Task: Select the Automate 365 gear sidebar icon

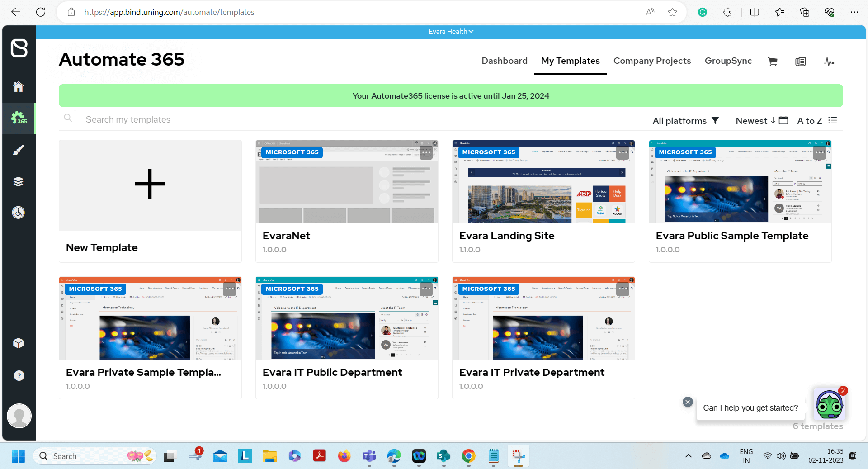Action: pyautogui.click(x=19, y=118)
